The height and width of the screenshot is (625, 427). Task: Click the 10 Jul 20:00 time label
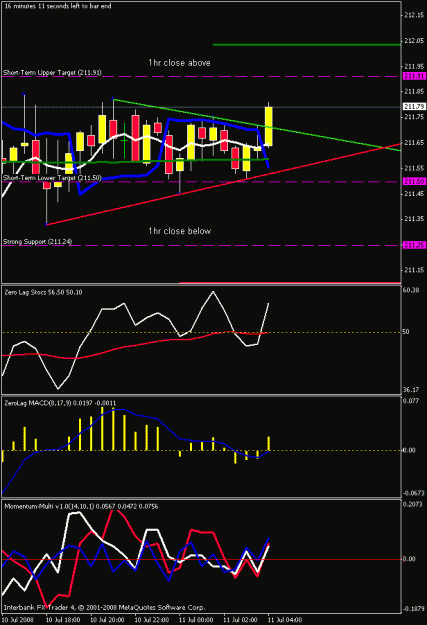[107, 620]
